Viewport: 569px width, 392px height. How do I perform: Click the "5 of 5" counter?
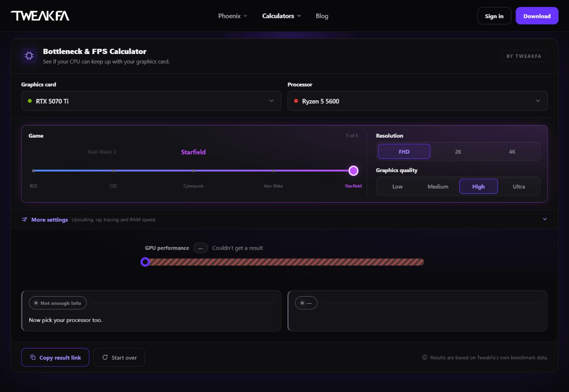352,135
